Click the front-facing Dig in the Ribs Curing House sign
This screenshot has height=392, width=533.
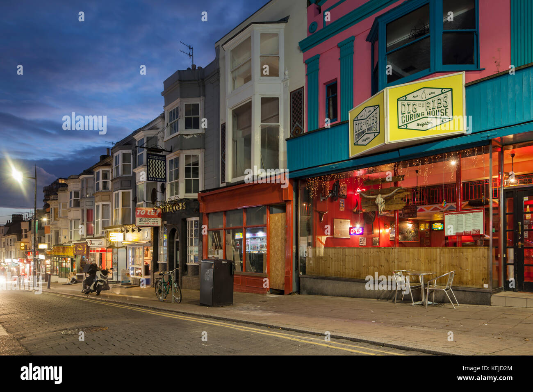(426, 108)
